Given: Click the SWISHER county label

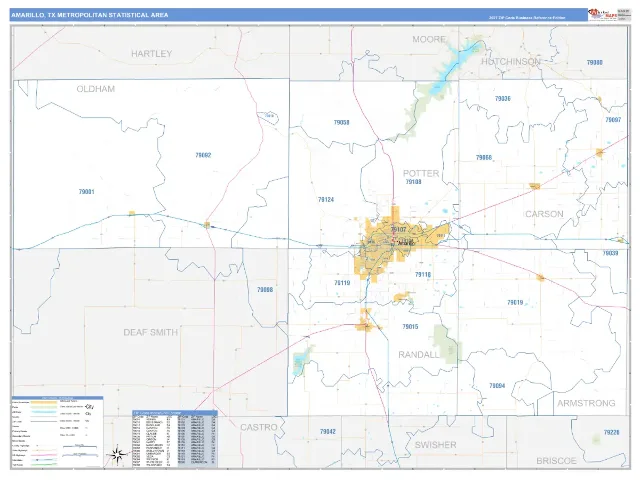Looking at the screenshot, I should click(436, 445).
